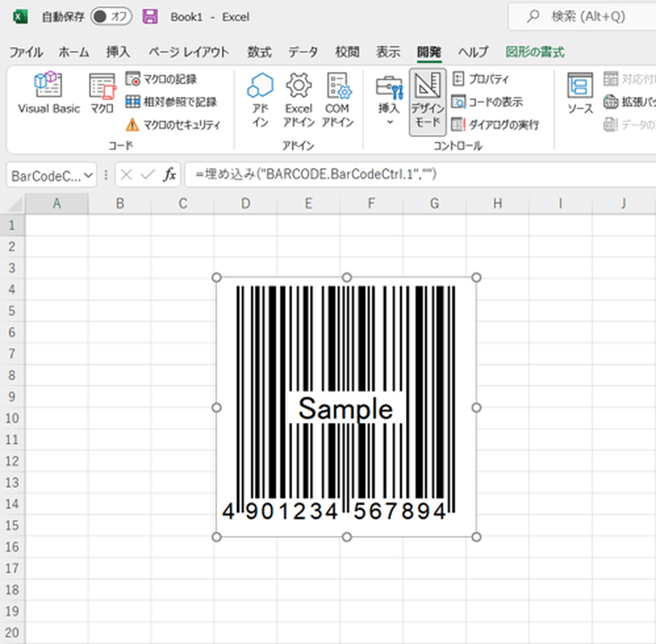Select row 18 header
The image size is (656, 644).
(12, 590)
